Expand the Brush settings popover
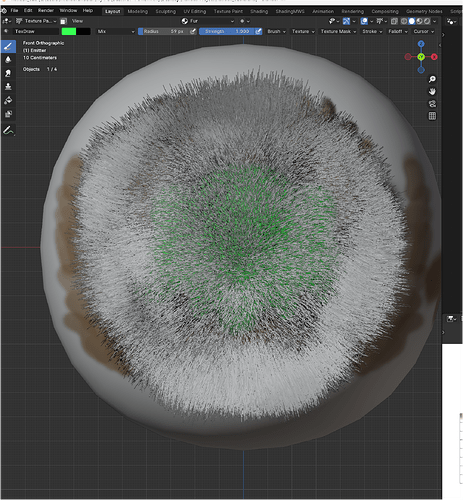Image resolution: width=463 pixels, height=500 pixels. click(276, 31)
